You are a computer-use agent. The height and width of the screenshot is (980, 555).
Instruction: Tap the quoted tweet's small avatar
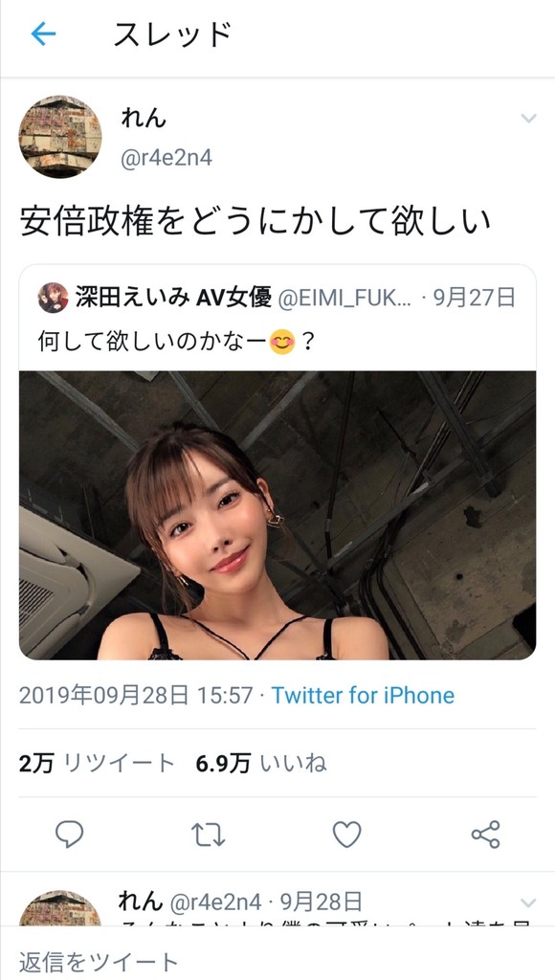point(54,298)
